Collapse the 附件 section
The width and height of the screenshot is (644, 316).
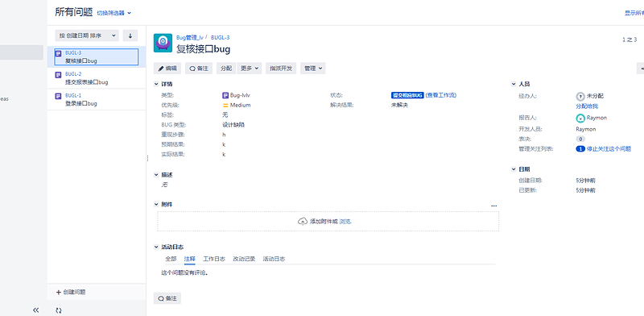pyautogui.click(x=156, y=205)
